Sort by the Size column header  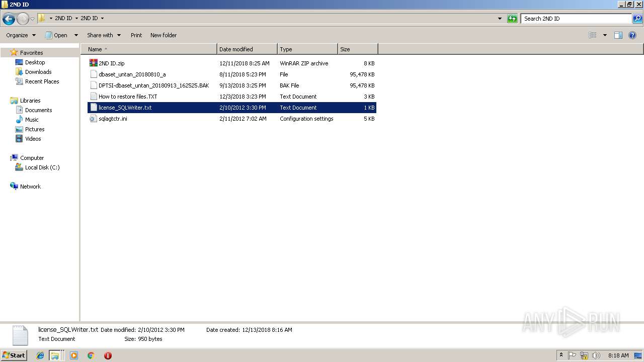point(358,49)
